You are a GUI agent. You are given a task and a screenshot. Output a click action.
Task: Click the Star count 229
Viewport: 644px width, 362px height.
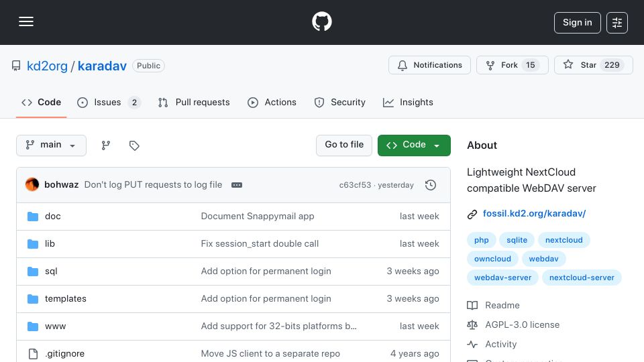pos(612,65)
